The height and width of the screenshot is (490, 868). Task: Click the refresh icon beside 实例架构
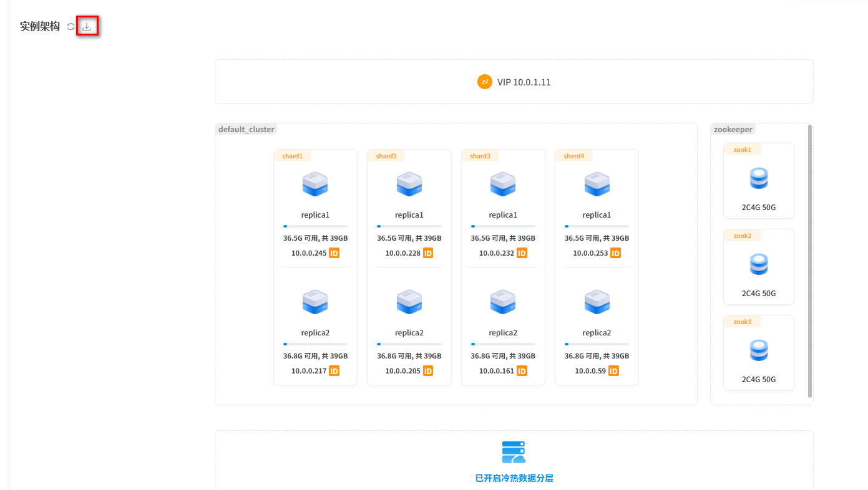71,27
